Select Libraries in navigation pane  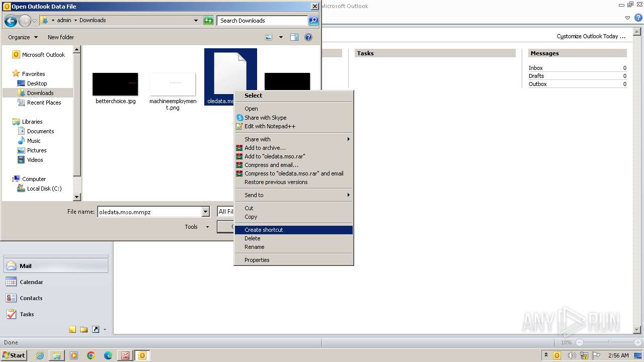click(x=28, y=122)
